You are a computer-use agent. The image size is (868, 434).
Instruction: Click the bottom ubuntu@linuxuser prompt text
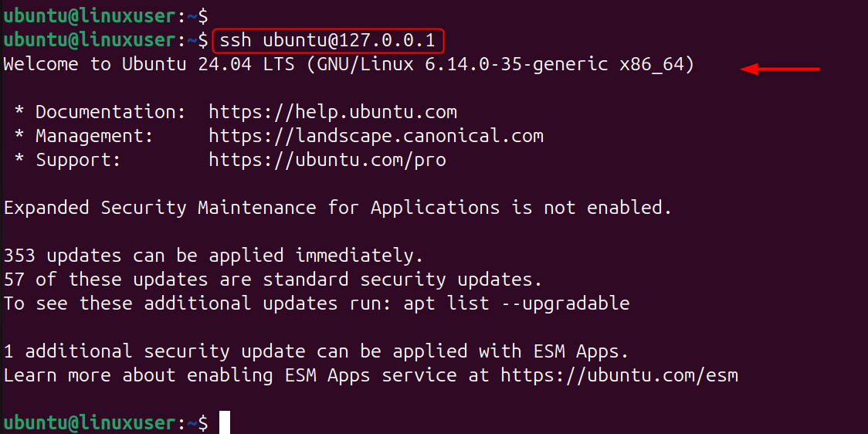[89, 422]
